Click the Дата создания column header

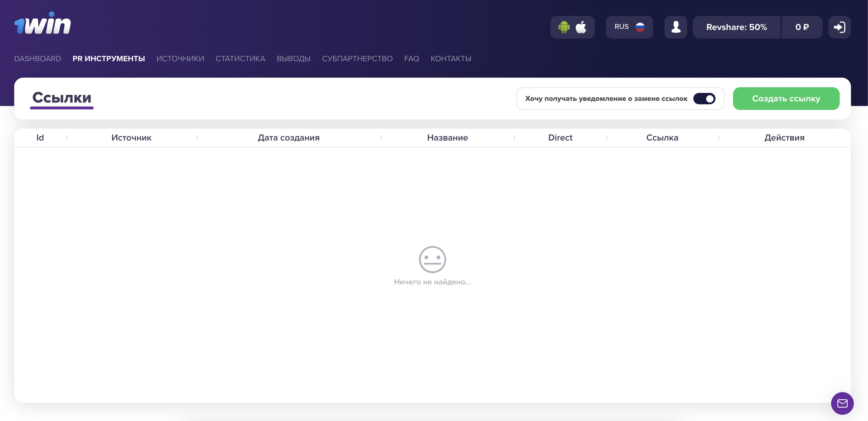point(289,138)
